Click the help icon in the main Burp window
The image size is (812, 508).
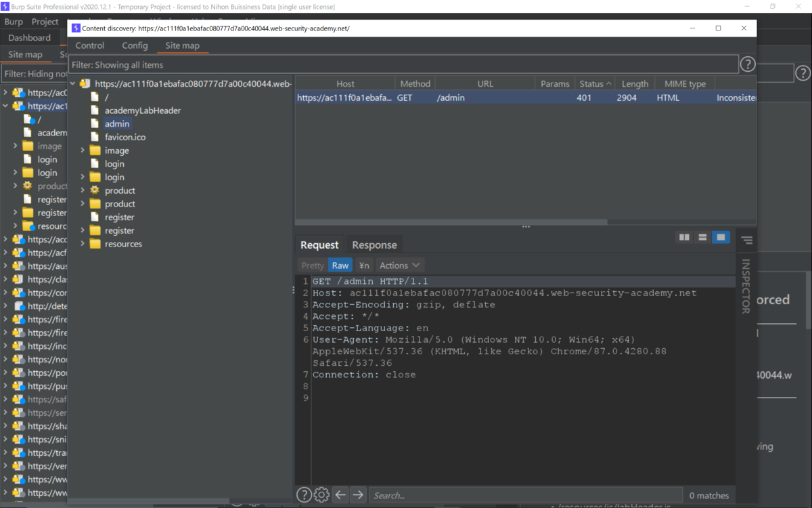pos(803,73)
